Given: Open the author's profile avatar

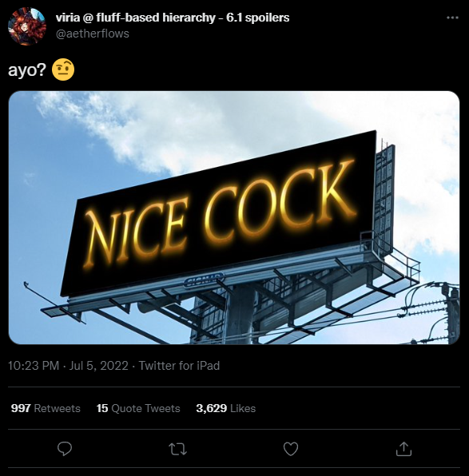Looking at the screenshot, I should tap(27, 26).
